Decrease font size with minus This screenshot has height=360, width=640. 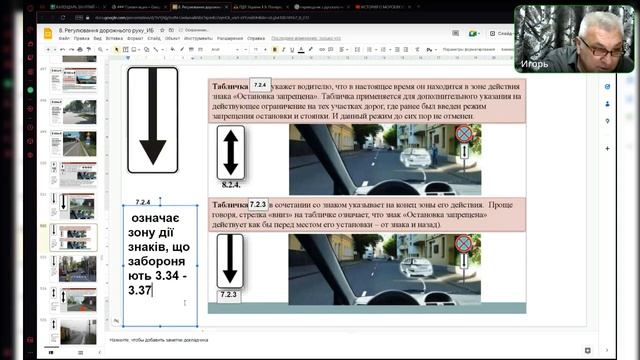click(x=246, y=49)
